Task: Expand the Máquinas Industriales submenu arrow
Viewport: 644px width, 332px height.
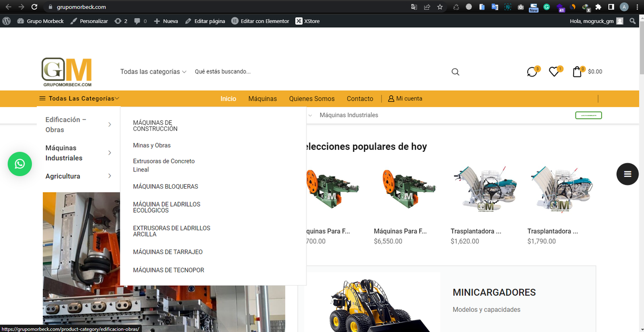Action: coord(110,153)
